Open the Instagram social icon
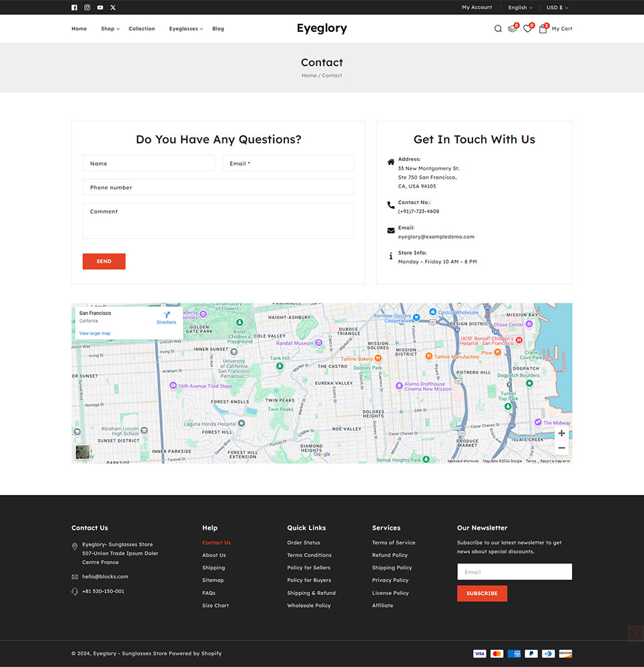Viewport: 644px width, 667px height. pyautogui.click(x=87, y=7)
